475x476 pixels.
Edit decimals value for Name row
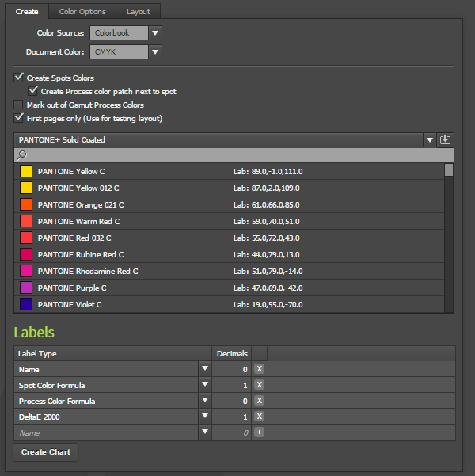(x=232, y=369)
